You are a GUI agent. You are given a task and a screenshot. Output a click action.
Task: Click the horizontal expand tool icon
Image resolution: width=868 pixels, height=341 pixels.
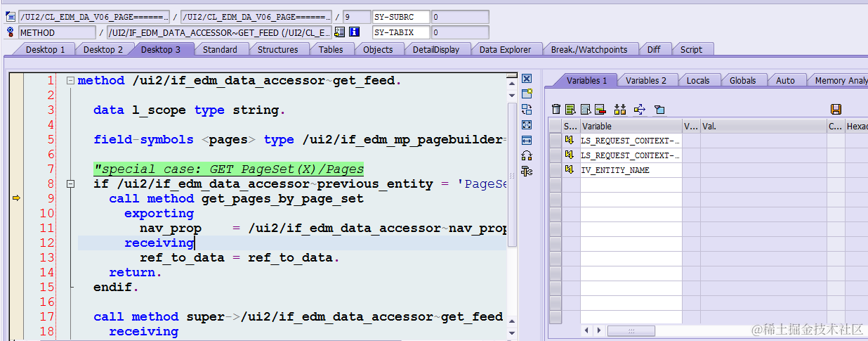coord(527,140)
